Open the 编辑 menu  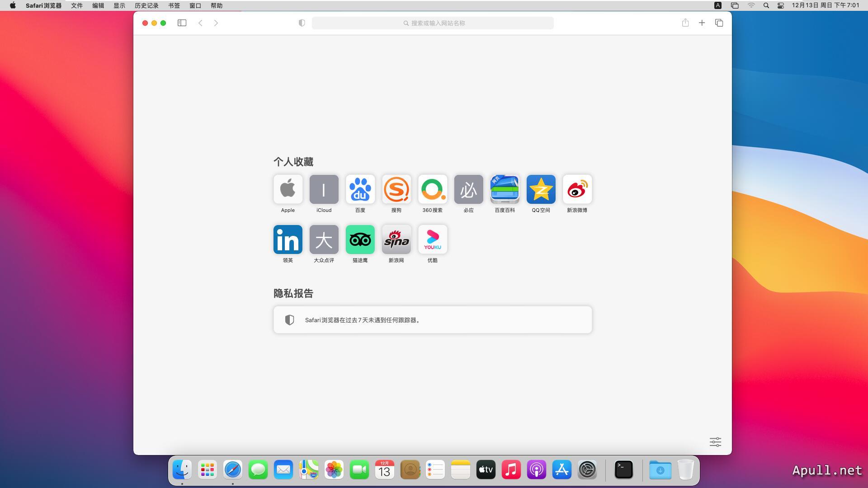click(98, 5)
